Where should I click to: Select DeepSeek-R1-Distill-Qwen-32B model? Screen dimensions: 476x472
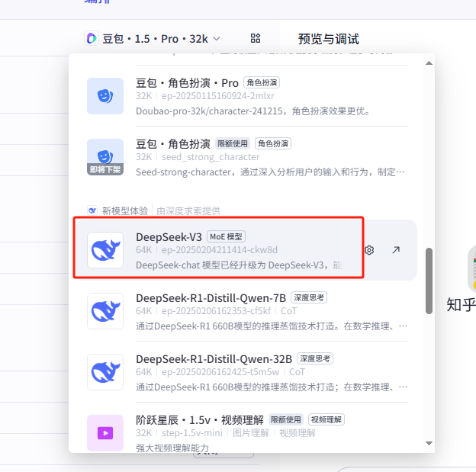point(246,372)
